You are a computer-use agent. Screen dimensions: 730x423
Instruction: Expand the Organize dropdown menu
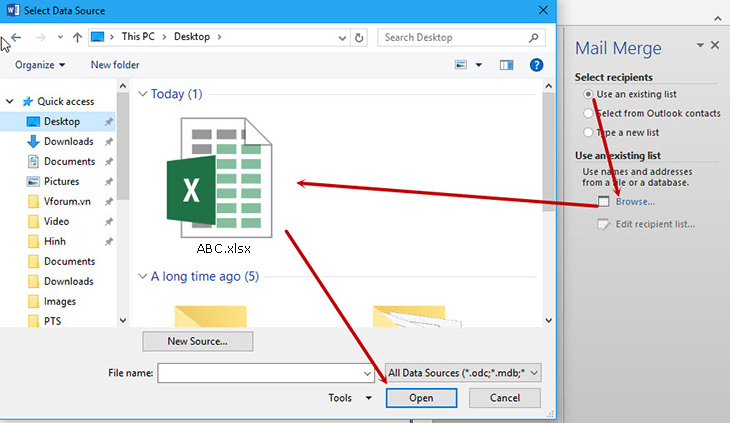click(40, 65)
